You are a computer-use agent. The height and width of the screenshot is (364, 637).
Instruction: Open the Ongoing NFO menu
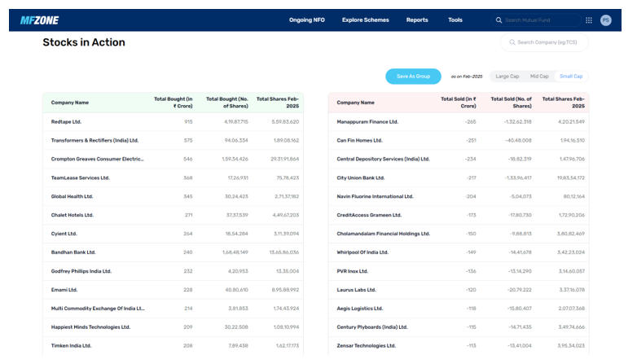point(307,20)
